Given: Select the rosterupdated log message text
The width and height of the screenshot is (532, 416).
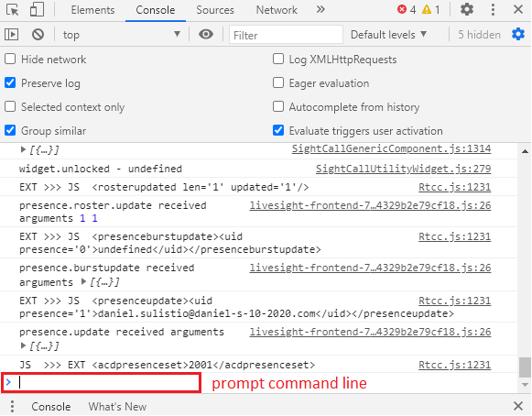Looking at the screenshot, I should point(164,187).
